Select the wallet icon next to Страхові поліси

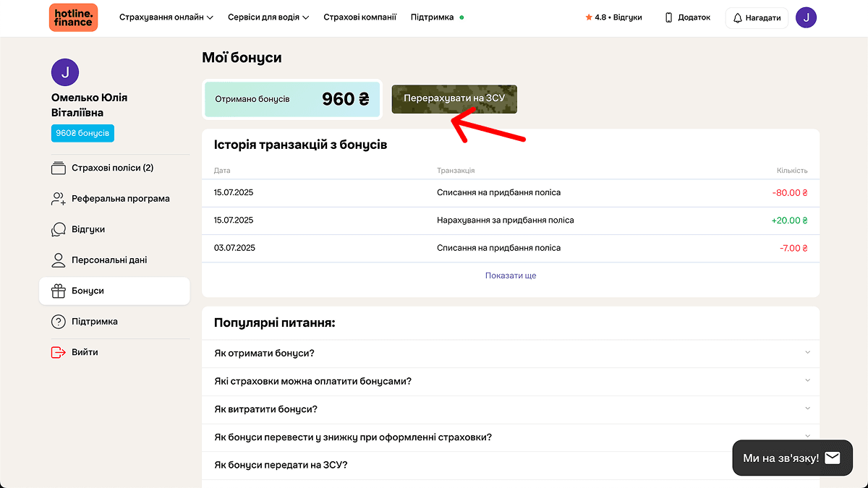(x=58, y=167)
